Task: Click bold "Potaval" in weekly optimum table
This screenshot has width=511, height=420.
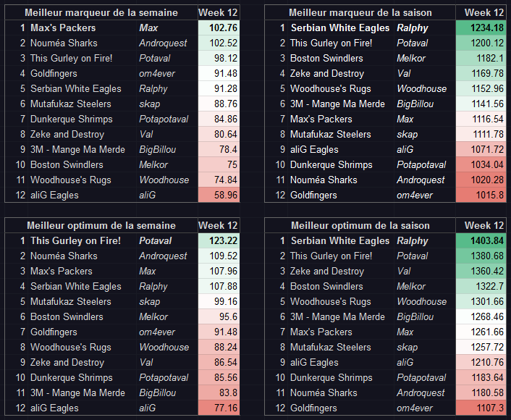Action: tap(155, 241)
